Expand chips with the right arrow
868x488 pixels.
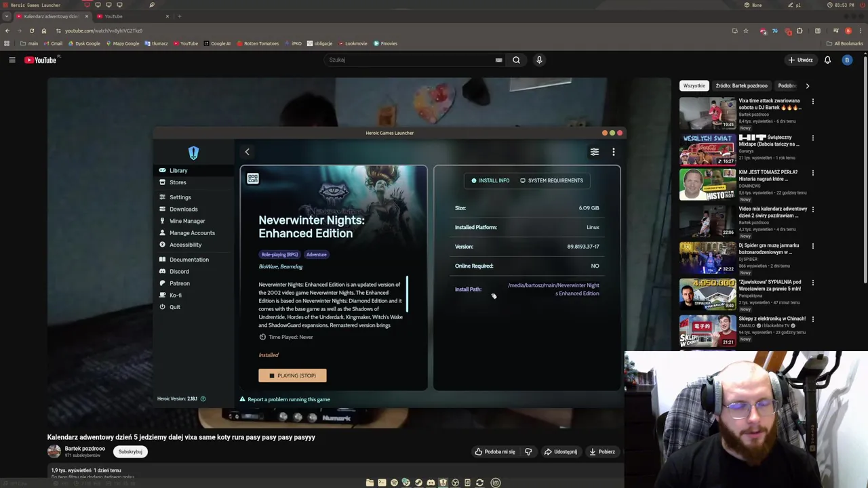(807, 86)
